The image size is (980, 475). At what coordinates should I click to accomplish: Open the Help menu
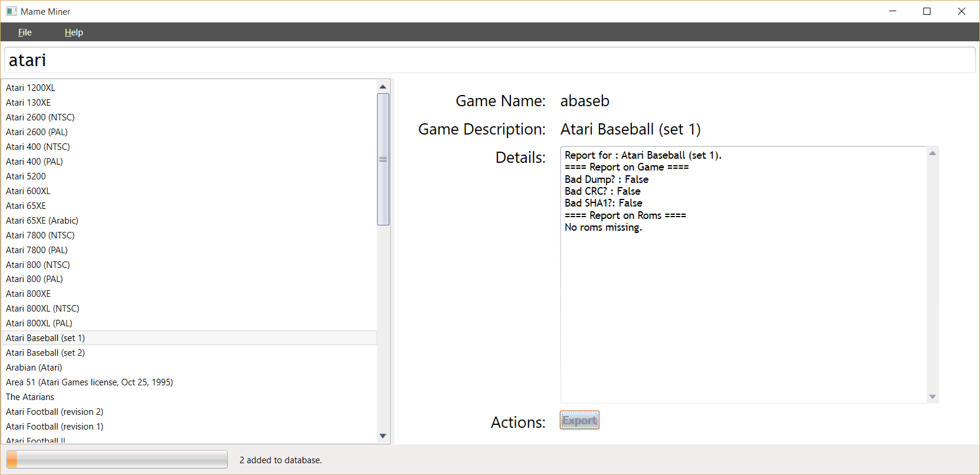74,32
